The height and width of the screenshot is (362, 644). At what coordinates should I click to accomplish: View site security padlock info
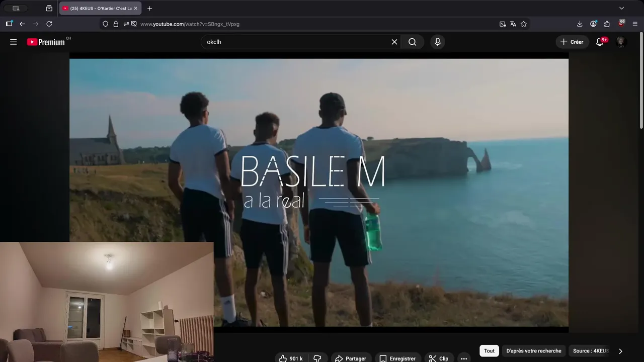(x=116, y=24)
